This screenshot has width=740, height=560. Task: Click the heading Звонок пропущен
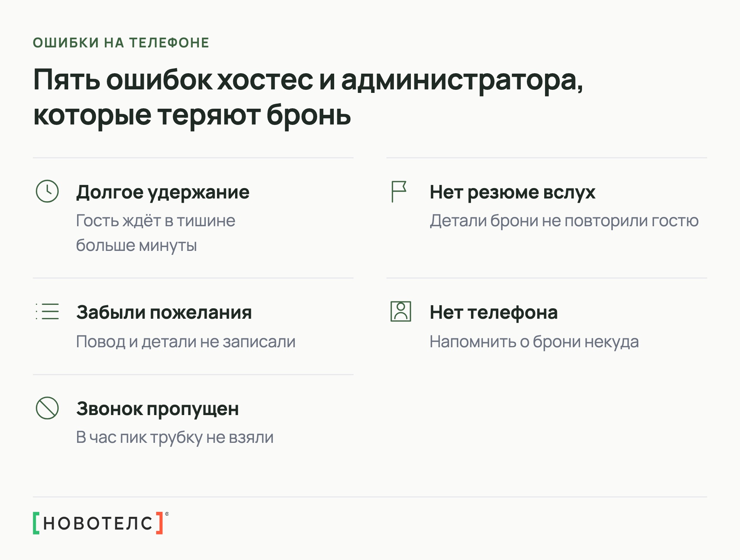point(158,409)
